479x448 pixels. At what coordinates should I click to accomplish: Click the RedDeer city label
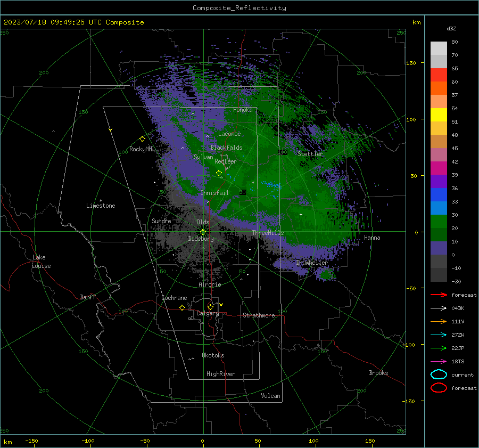coord(226,161)
